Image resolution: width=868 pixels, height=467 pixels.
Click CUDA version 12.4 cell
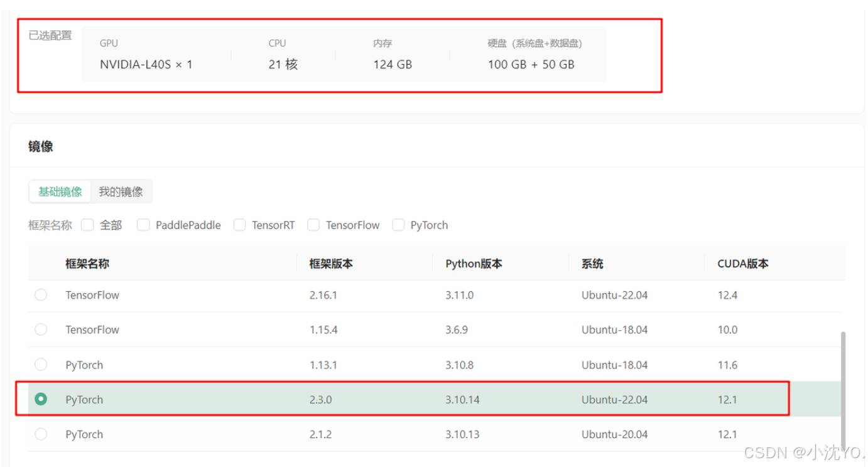point(728,295)
